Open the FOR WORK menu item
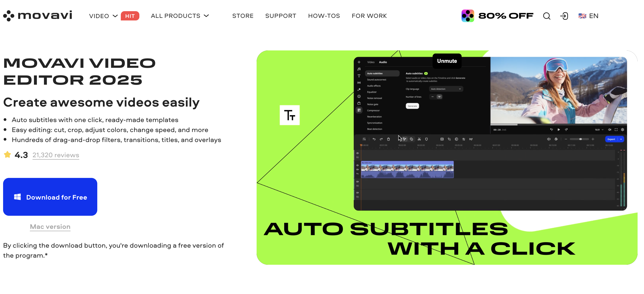 coord(369,16)
